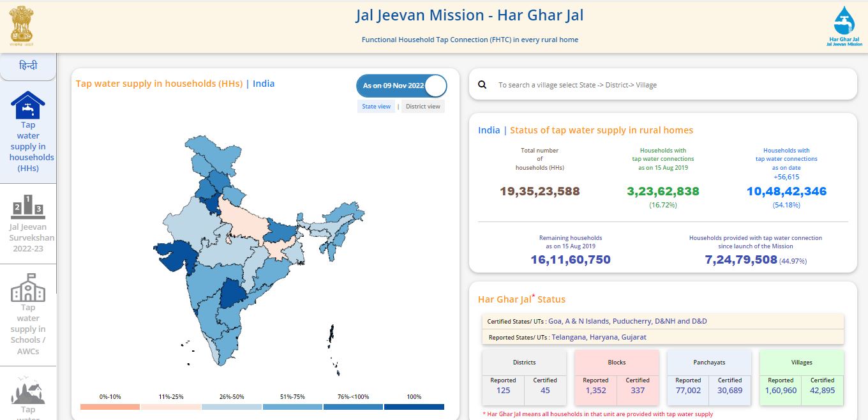Click the village landscape icon in the sidebar
This screenshot has height=420, width=868.
[28, 389]
